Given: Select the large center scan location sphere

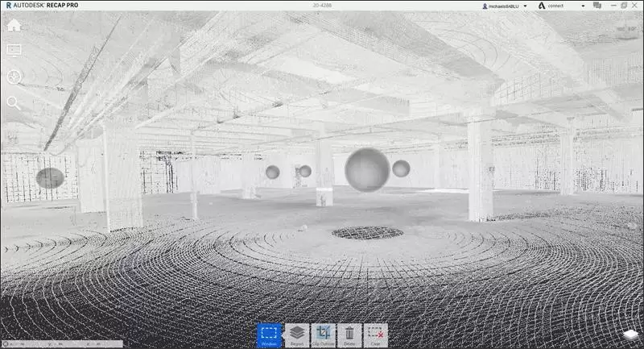Looking at the screenshot, I should [x=367, y=170].
